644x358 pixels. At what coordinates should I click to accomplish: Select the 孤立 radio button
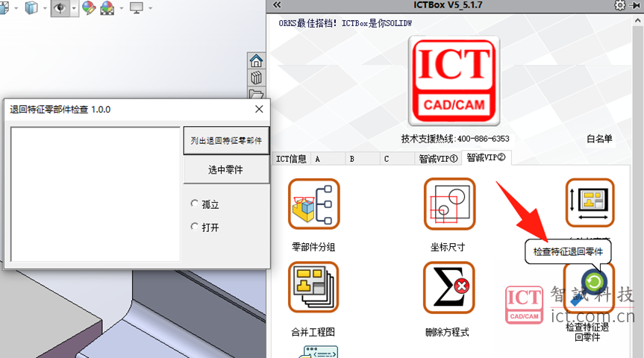[196, 204]
